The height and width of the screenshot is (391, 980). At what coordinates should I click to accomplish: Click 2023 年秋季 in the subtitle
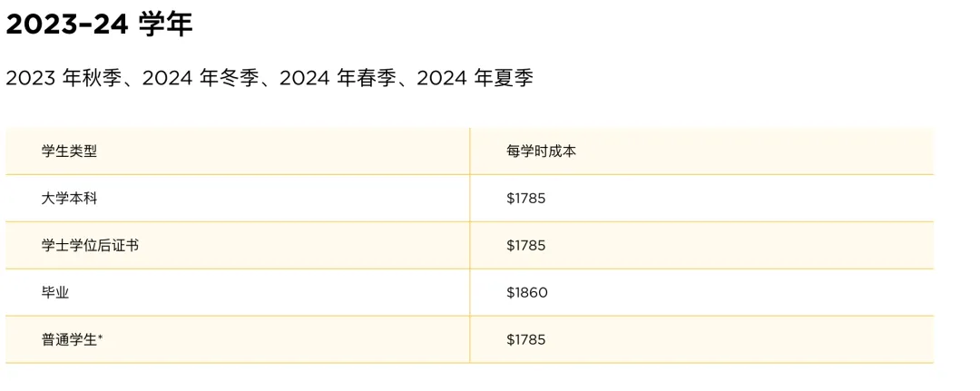click(x=64, y=79)
